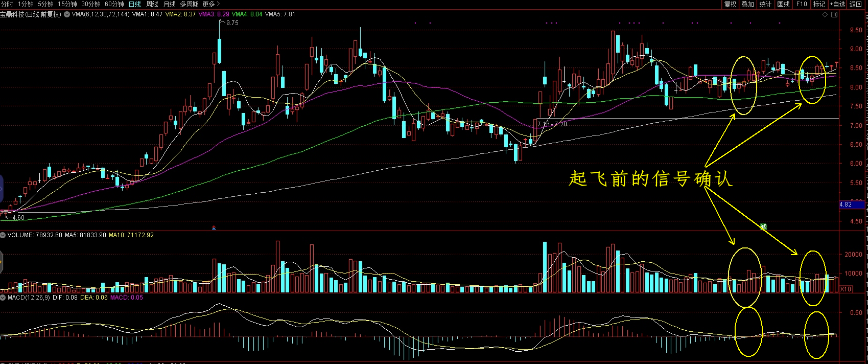Click the green VMA4: 8.04 value
Viewport: 868px width, 364px height.
247,14
